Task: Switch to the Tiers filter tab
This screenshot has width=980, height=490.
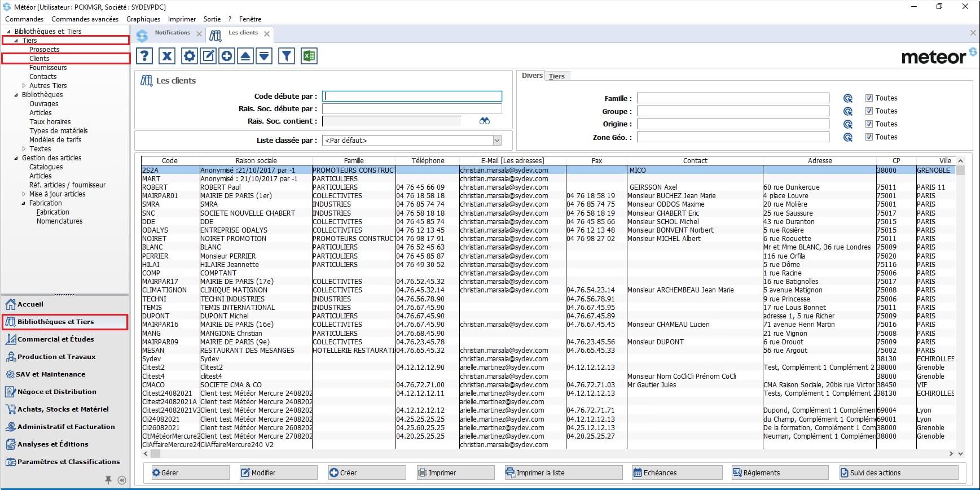Action: click(557, 76)
